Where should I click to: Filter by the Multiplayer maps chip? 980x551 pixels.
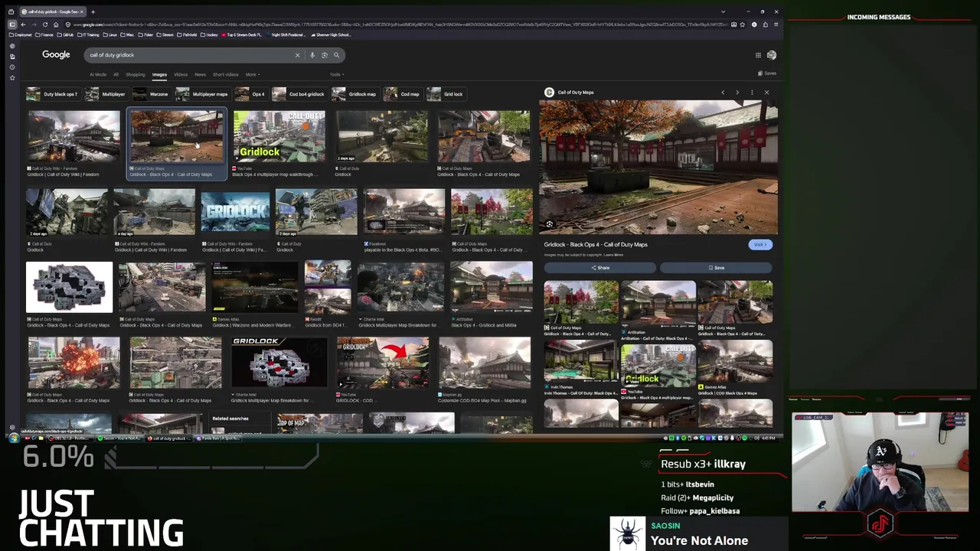(201, 94)
